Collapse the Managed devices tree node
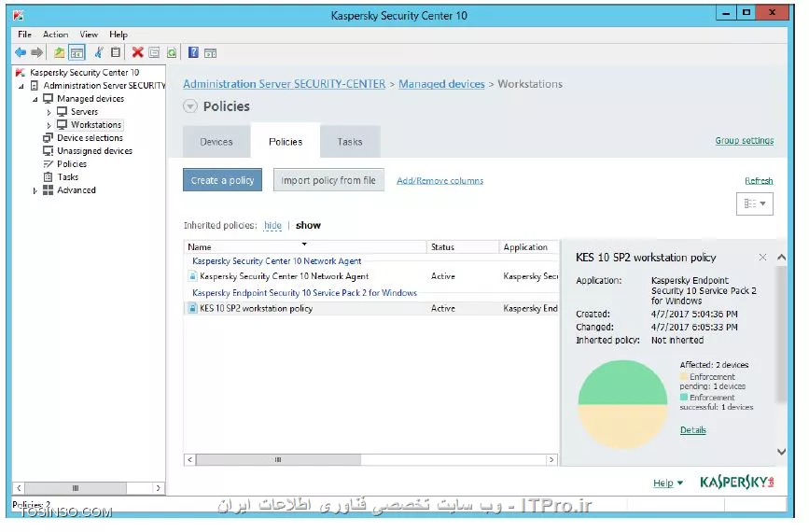The width and height of the screenshot is (809, 532). [x=35, y=99]
